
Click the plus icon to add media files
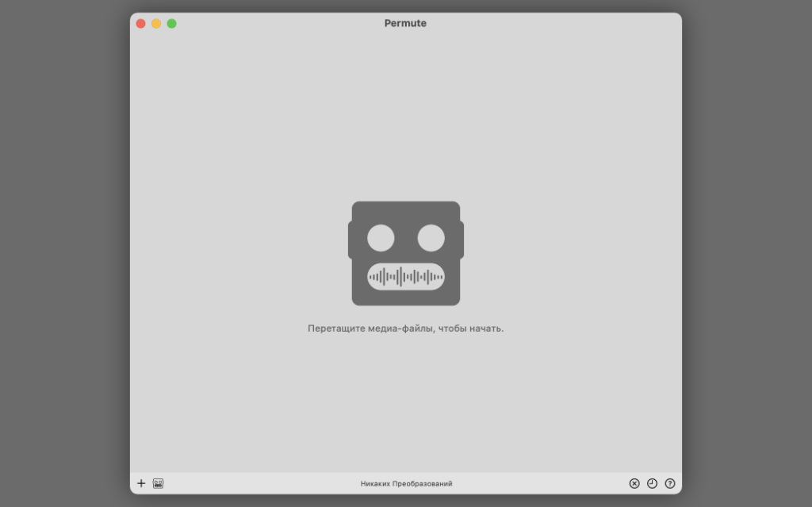pos(141,483)
